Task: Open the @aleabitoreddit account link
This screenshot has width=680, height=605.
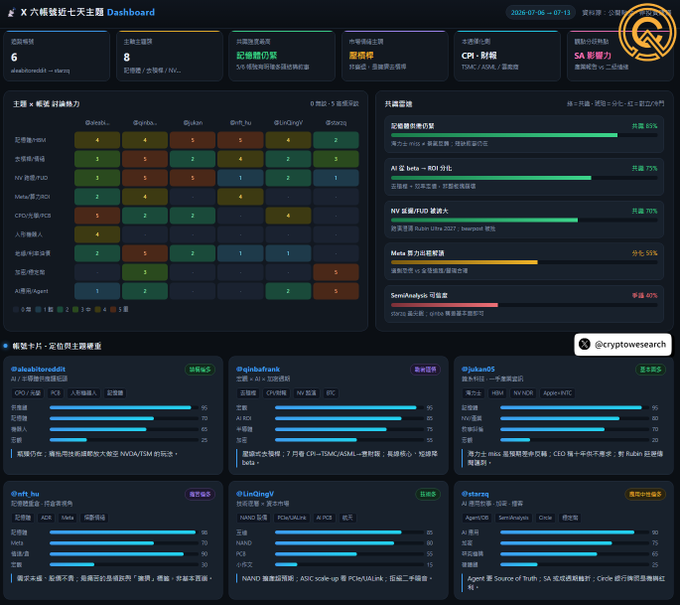Action: pyautogui.click(x=38, y=369)
